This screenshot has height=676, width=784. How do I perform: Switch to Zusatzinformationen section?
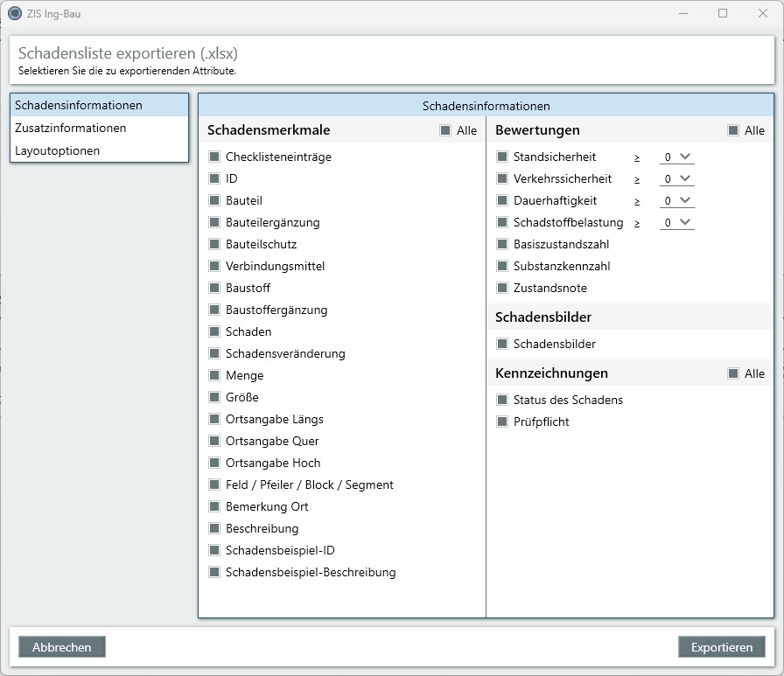(x=71, y=129)
